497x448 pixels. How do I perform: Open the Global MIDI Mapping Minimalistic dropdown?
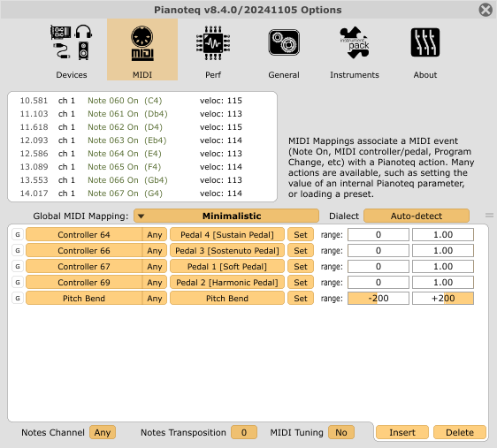pos(226,216)
